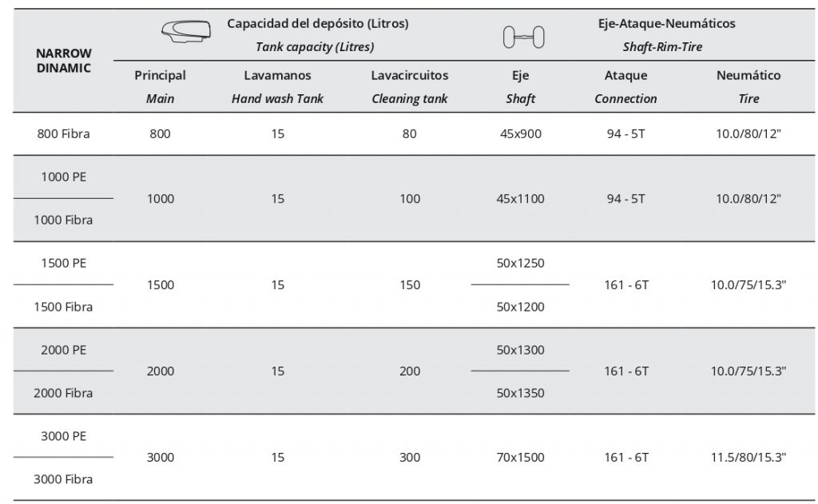Select the 800 Fibra model row label

coord(64,133)
